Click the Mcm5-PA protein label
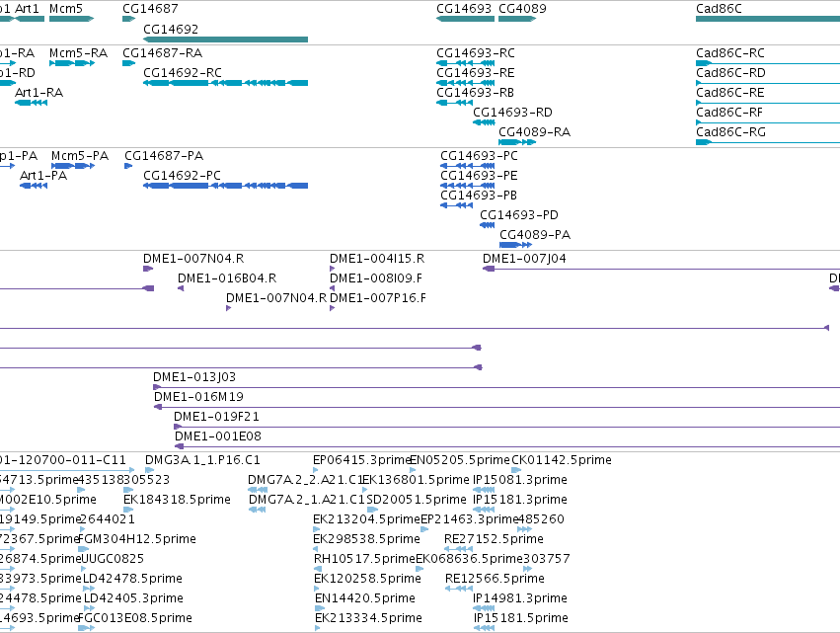Viewport: 840px width, 633px height. pyautogui.click(x=80, y=156)
